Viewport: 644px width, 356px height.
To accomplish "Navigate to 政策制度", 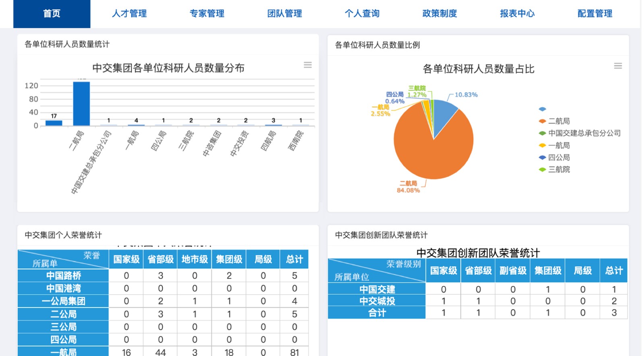I will [x=440, y=14].
